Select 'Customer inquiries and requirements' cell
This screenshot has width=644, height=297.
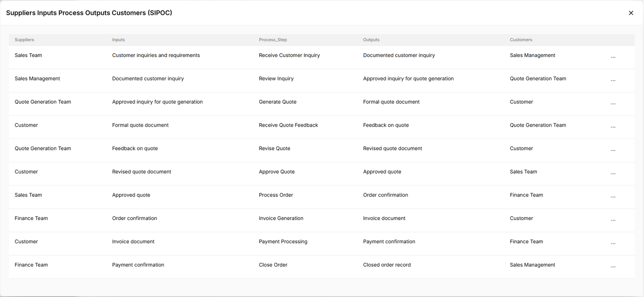click(x=156, y=55)
